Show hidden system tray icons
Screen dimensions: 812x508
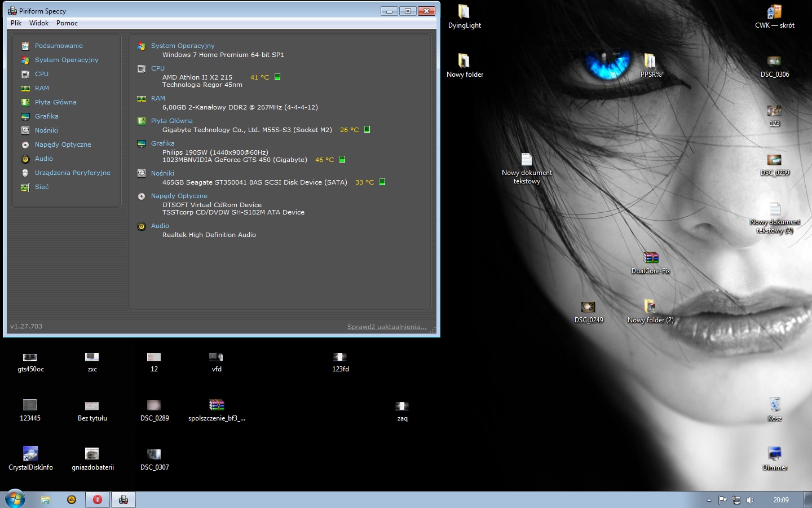[x=709, y=500]
